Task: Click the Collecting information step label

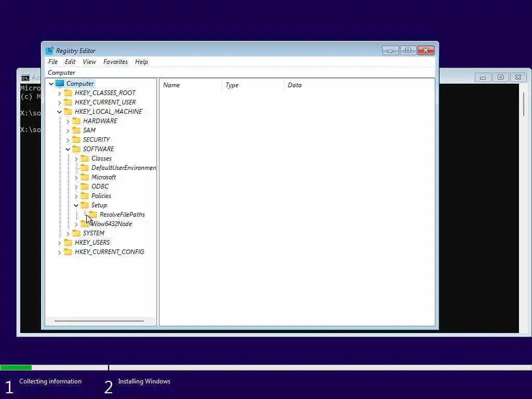Action: coord(50,381)
